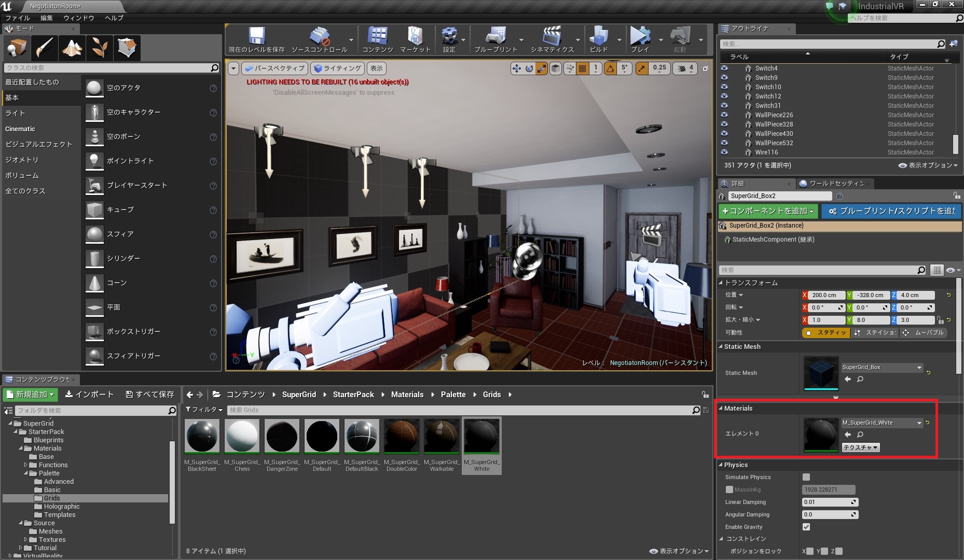Switch to the World Settings tab

pos(835,184)
